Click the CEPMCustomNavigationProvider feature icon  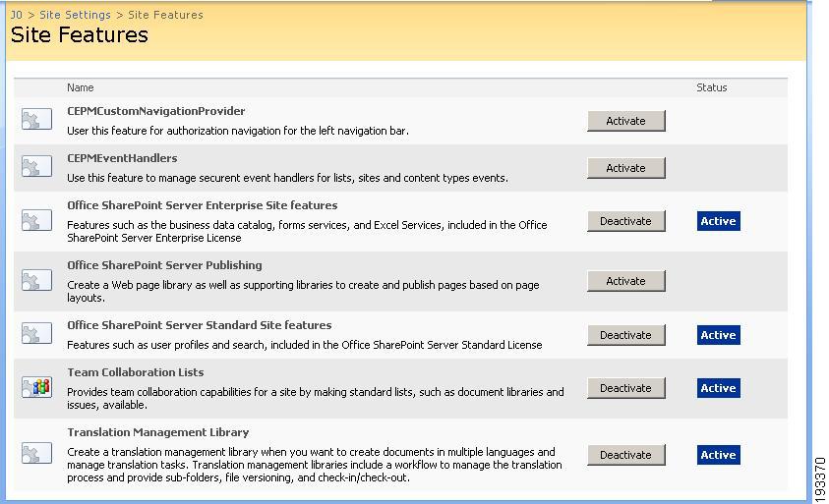pos(36,119)
